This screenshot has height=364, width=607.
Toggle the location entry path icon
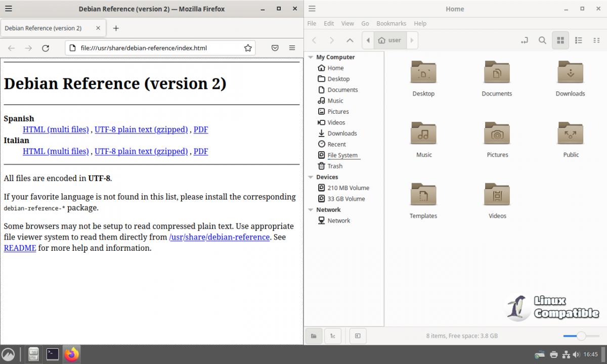(525, 40)
